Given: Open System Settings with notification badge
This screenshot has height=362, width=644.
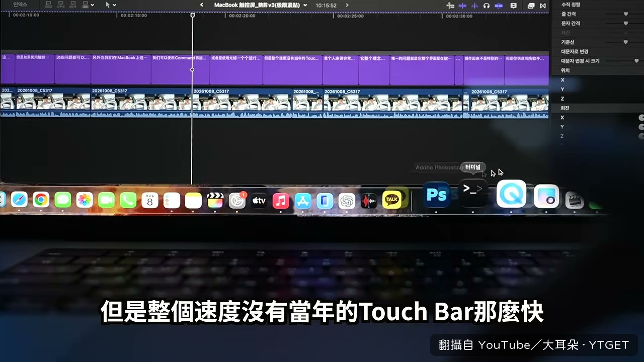Looking at the screenshot, I should pos(237,201).
